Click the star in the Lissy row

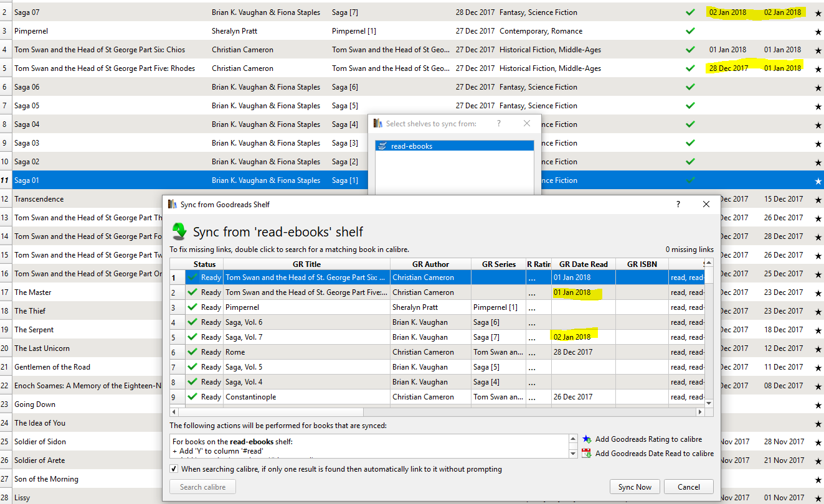tap(818, 498)
